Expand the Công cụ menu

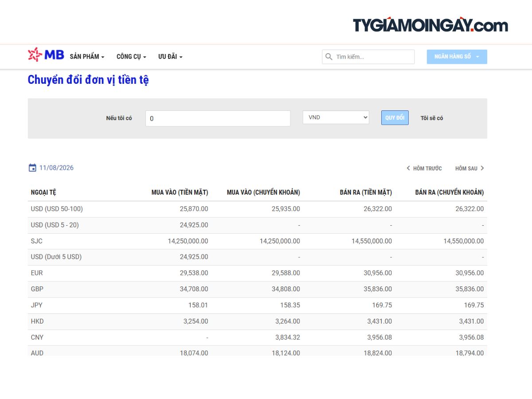coord(131,57)
